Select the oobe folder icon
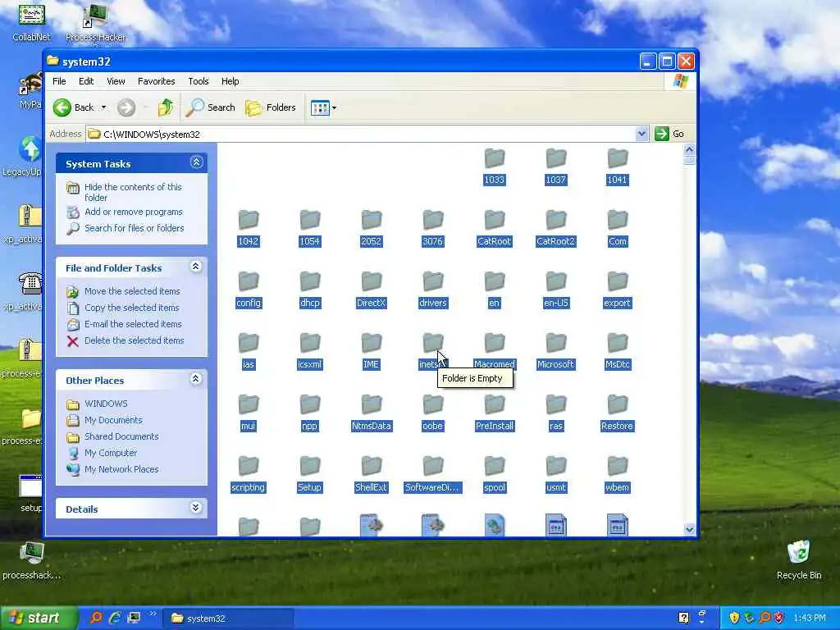 433,405
